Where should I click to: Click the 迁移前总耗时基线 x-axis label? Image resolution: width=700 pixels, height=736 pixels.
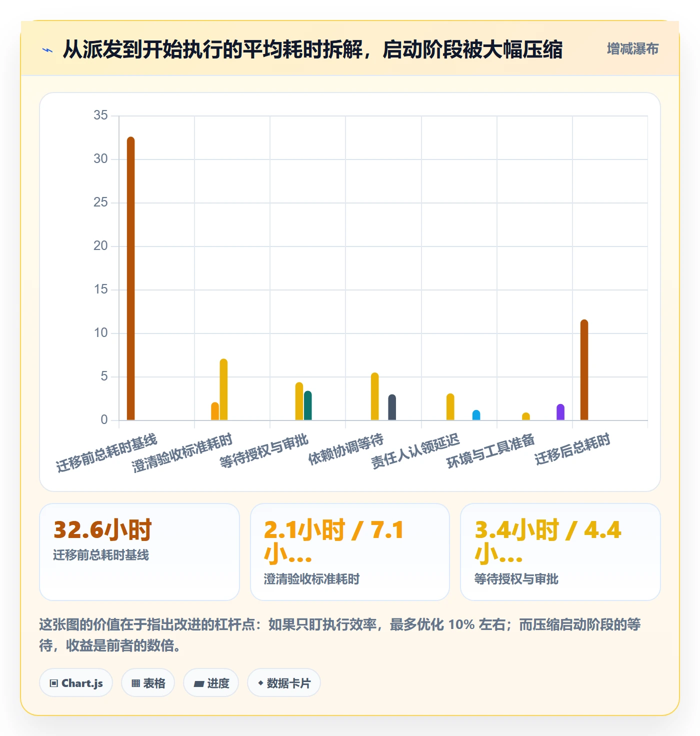106,453
